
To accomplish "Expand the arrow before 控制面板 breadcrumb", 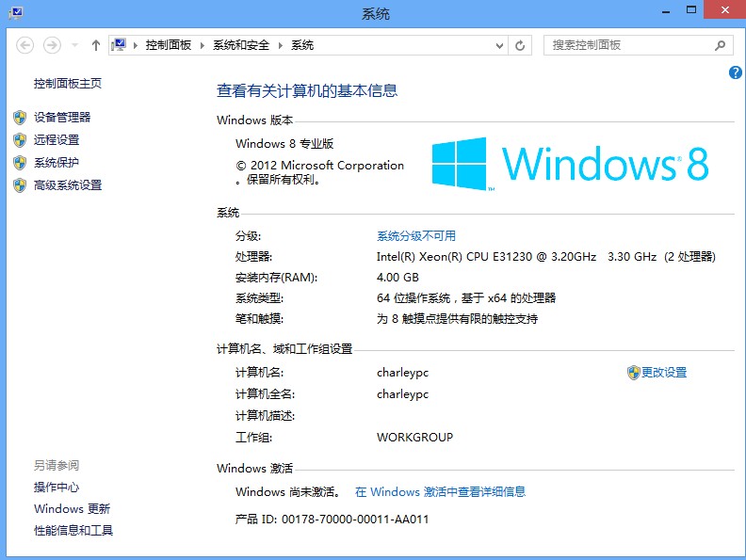I will [136, 45].
